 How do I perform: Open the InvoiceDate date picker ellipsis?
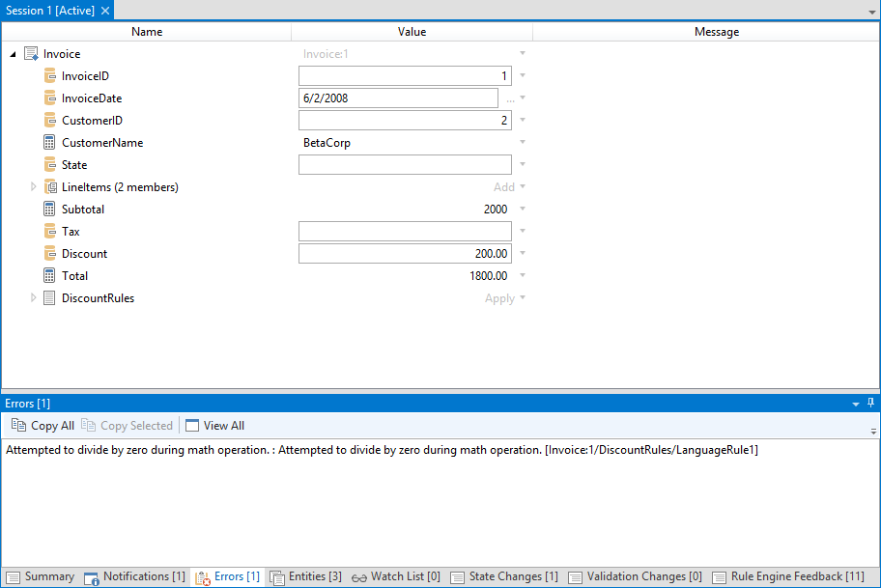(510, 98)
